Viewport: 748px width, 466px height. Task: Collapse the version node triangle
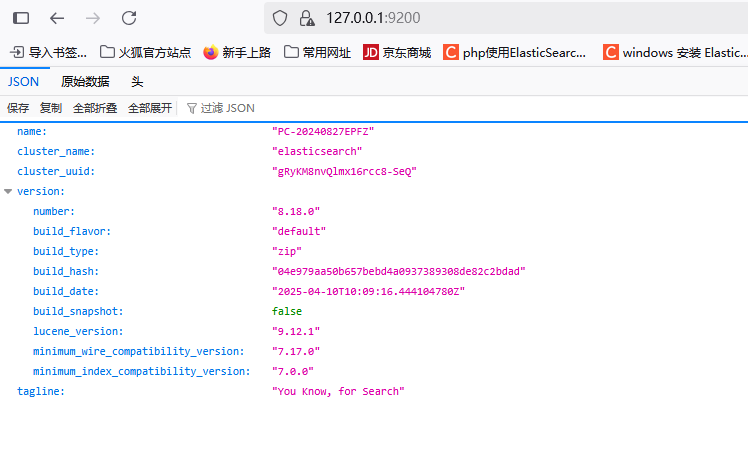pyautogui.click(x=8, y=191)
